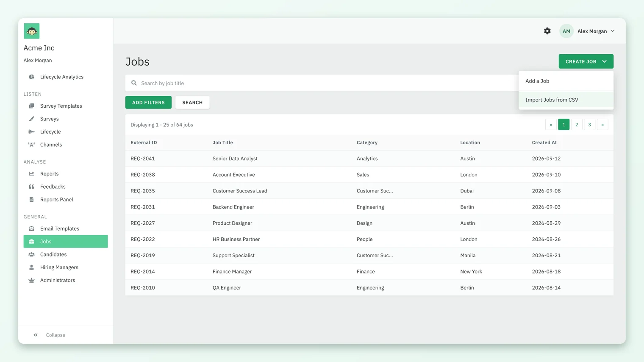Choose Import Jobs from CSV

(566, 100)
